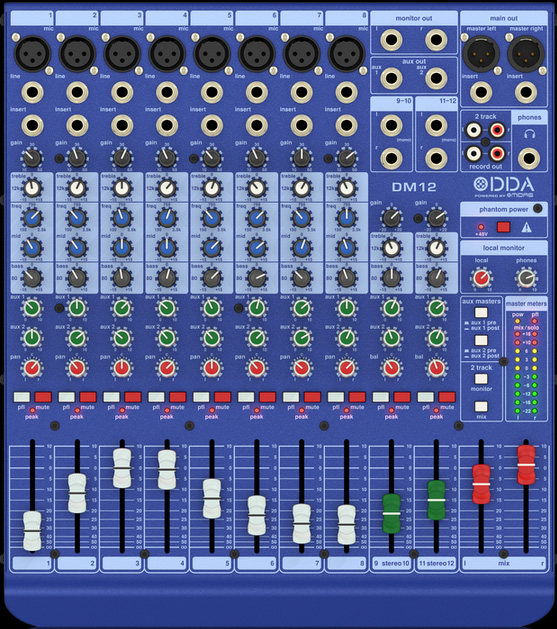The image size is (557, 629).
Task: Click the DDA logo
Action: point(504,185)
